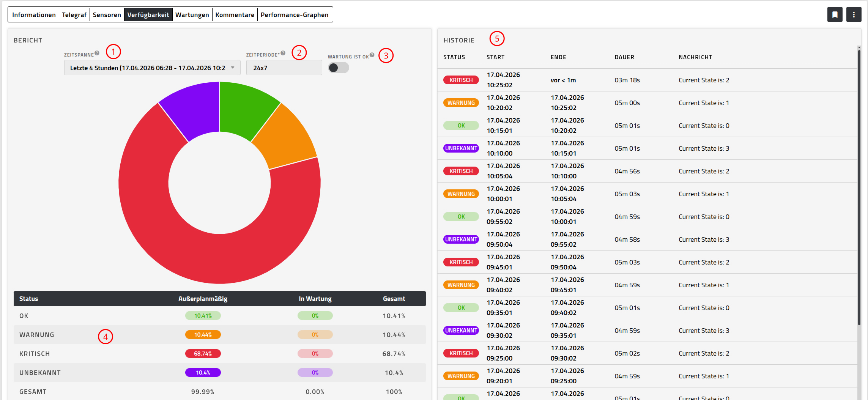Click the red KRITISCH status badge at 10:25:02

[461, 80]
